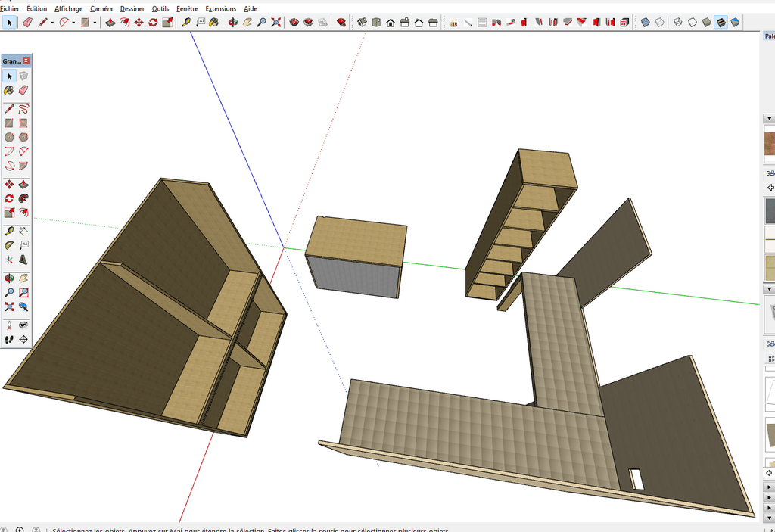Open the Extensions menu
Screen dimensions: 775x532
pyautogui.click(x=220, y=8)
